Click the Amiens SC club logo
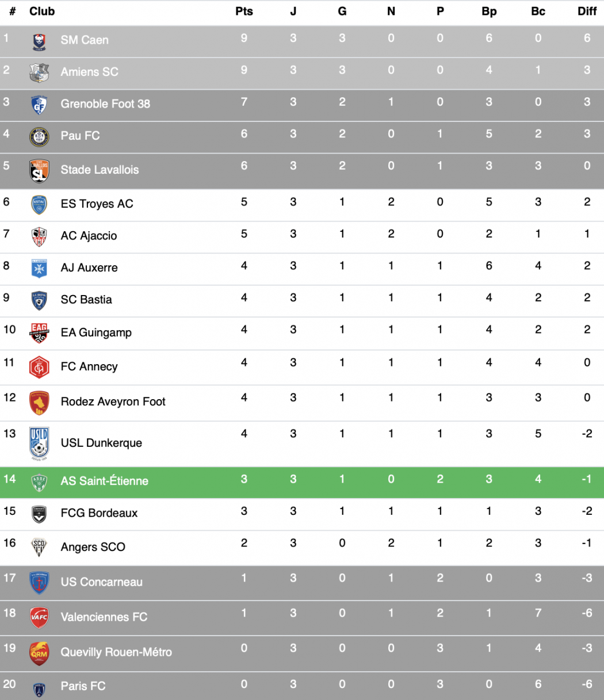The image size is (604, 700). (x=39, y=73)
